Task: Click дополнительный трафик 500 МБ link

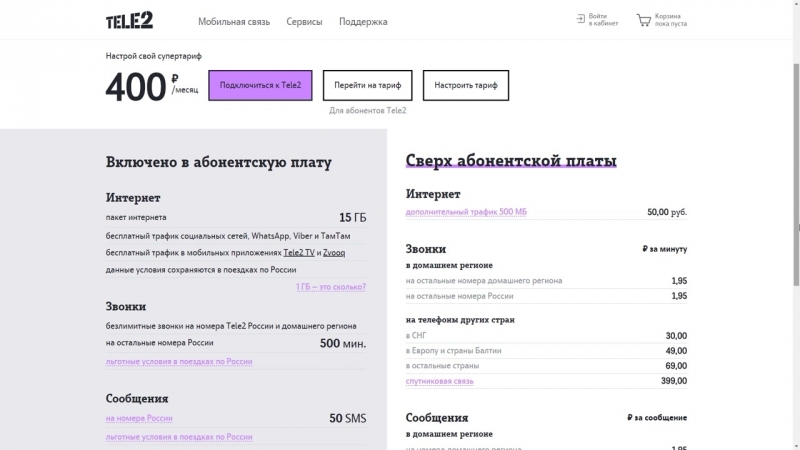Action: pos(466,212)
